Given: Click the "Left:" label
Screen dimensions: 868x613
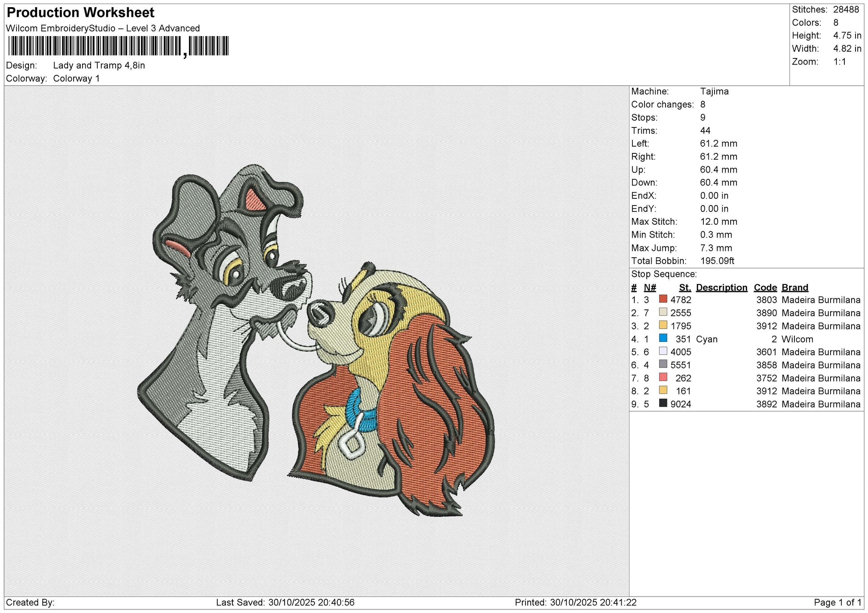Looking at the screenshot, I should point(640,144).
